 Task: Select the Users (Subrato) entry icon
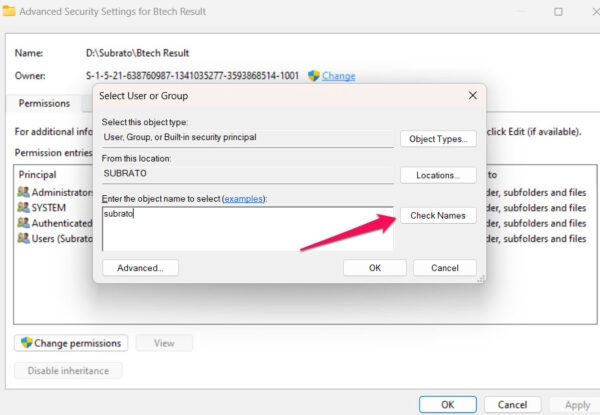[x=23, y=238]
